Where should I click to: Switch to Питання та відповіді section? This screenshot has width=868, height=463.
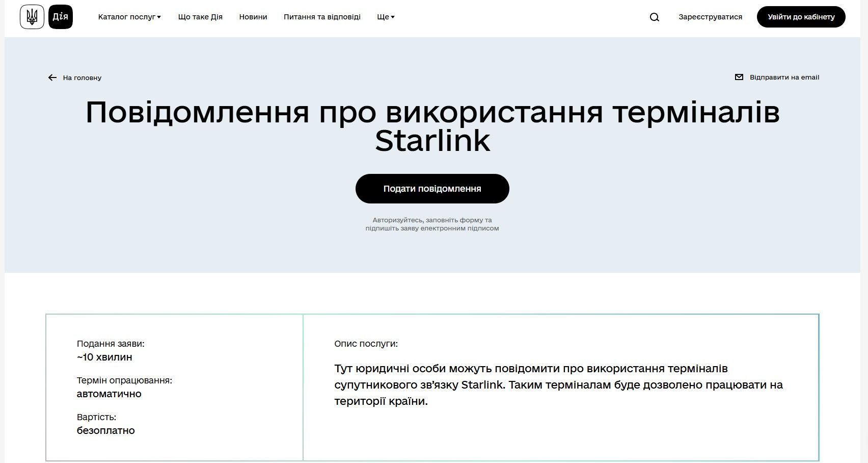pos(322,16)
